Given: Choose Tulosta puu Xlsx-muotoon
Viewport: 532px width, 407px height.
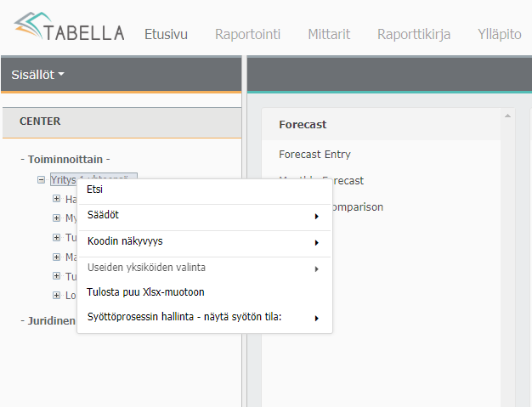Looking at the screenshot, I should 145,292.
